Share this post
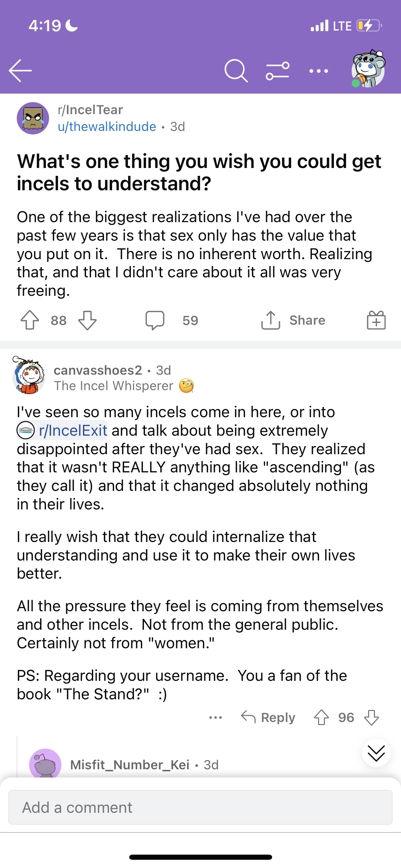The image size is (401, 868). (x=293, y=320)
